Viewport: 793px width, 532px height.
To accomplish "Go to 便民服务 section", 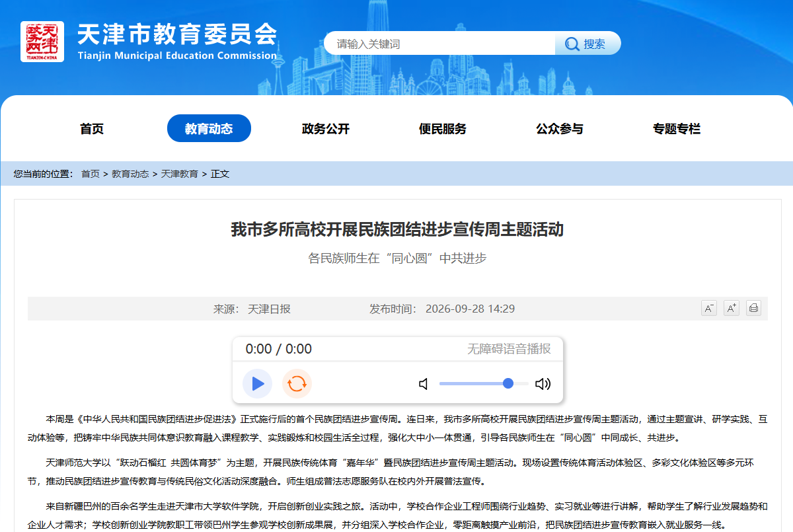I will (443, 129).
